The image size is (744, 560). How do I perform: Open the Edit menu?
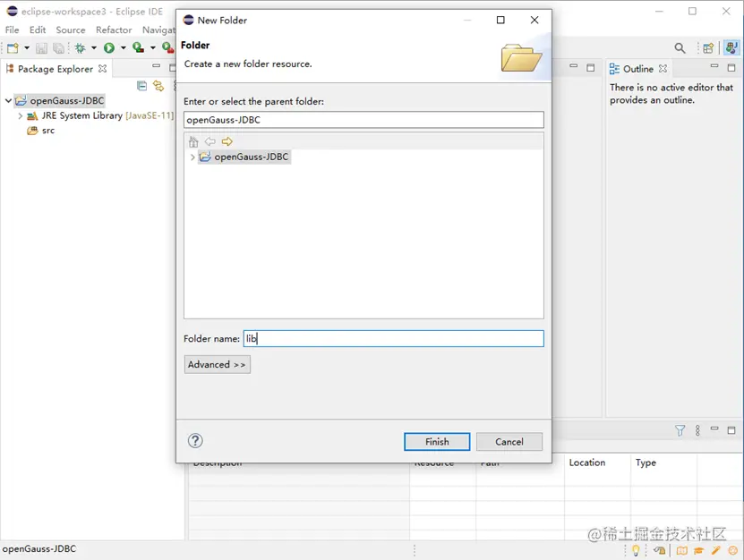pos(38,30)
